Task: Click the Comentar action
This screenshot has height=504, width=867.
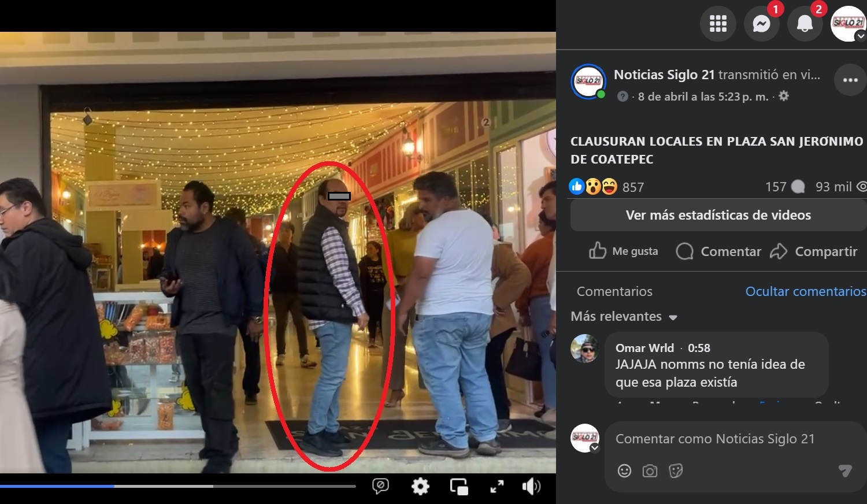Action: tap(718, 251)
